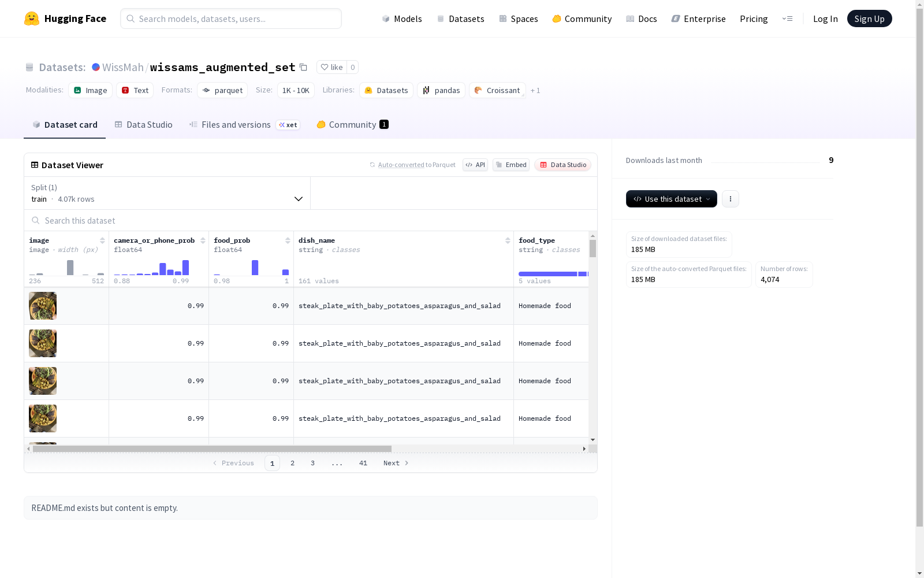
Task: Click the like heart button
Action: [332, 67]
